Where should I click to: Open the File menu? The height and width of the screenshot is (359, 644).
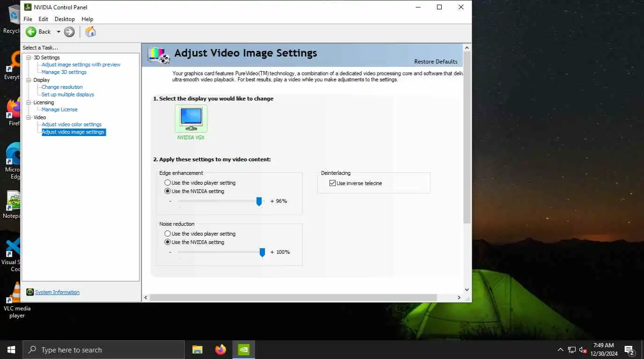tap(28, 19)
